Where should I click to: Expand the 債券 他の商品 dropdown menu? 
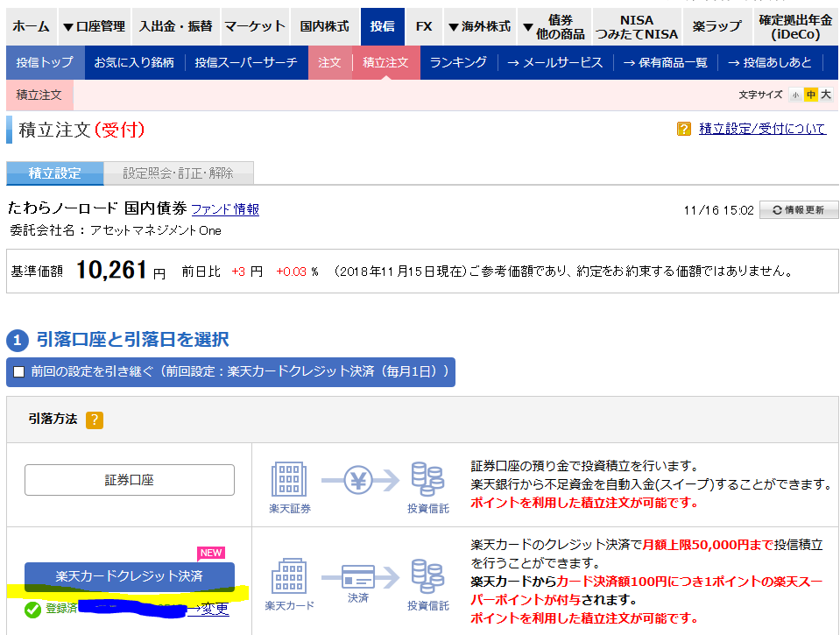point(554,26)
